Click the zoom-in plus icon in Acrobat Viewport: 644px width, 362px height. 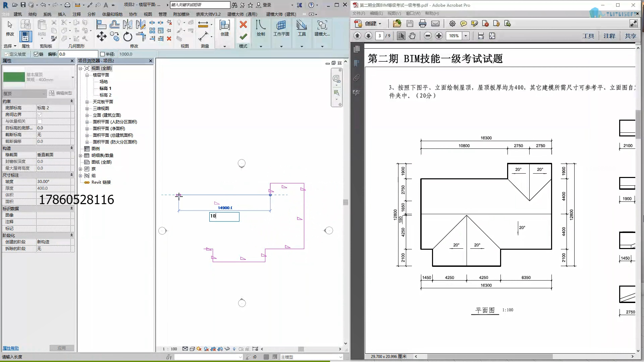click(439, 36)
